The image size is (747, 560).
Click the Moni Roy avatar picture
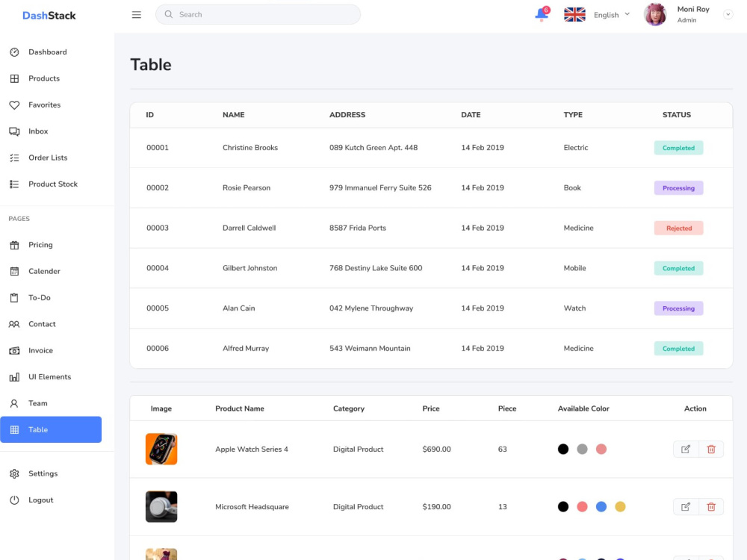click(656, 15)
